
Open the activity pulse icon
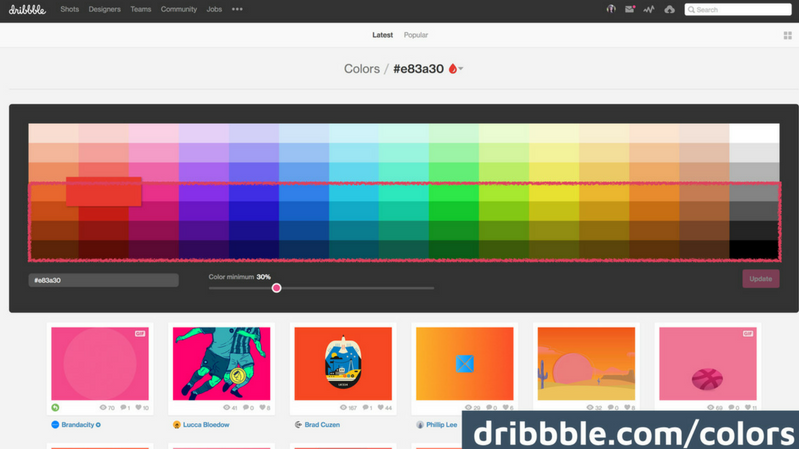pos(649,9)
